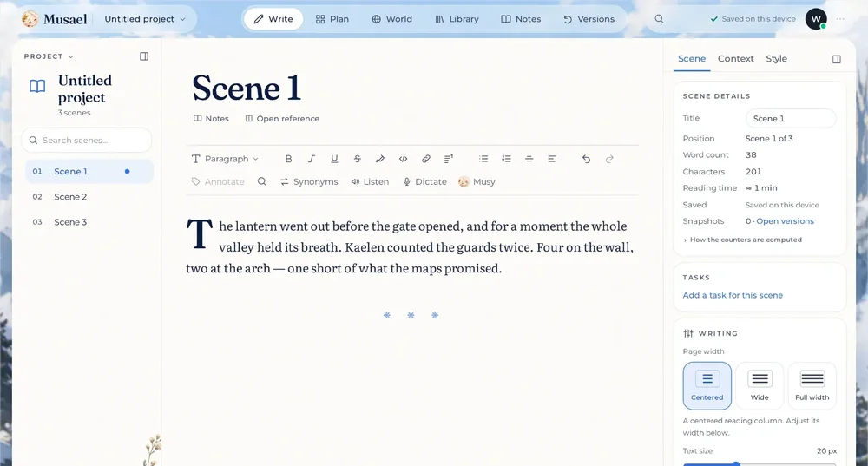The image size is (868, 466).
Task: Click Open reference button
Action: (x=282, y=118)
